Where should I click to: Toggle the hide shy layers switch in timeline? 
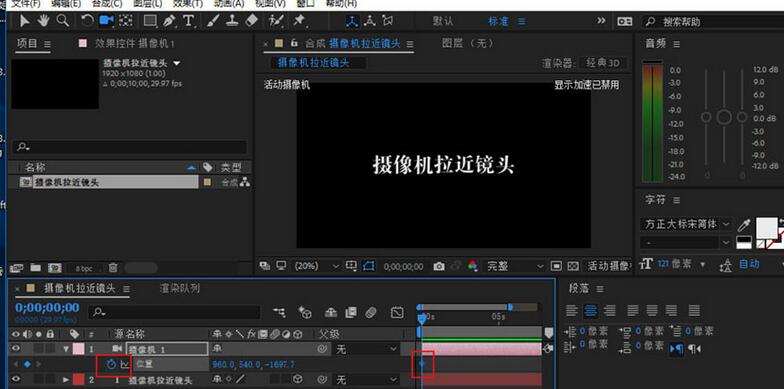[330, 312]
